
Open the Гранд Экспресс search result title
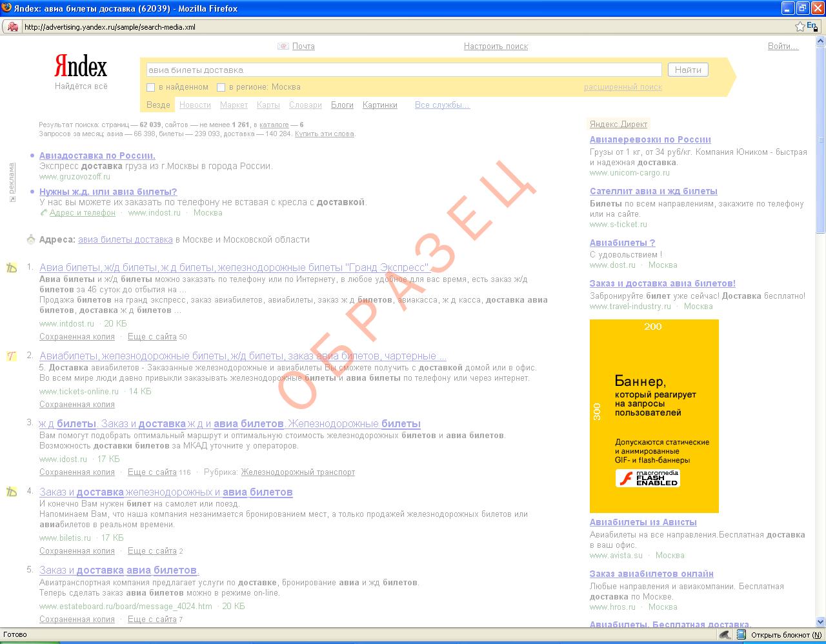click(x=234, y=268)
